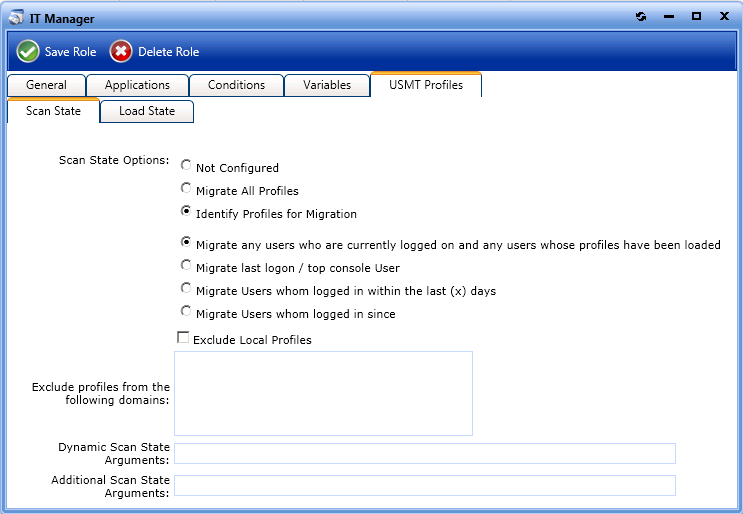
Task: Click the Additional Scan State Arguments label
Action: point(110,487)
